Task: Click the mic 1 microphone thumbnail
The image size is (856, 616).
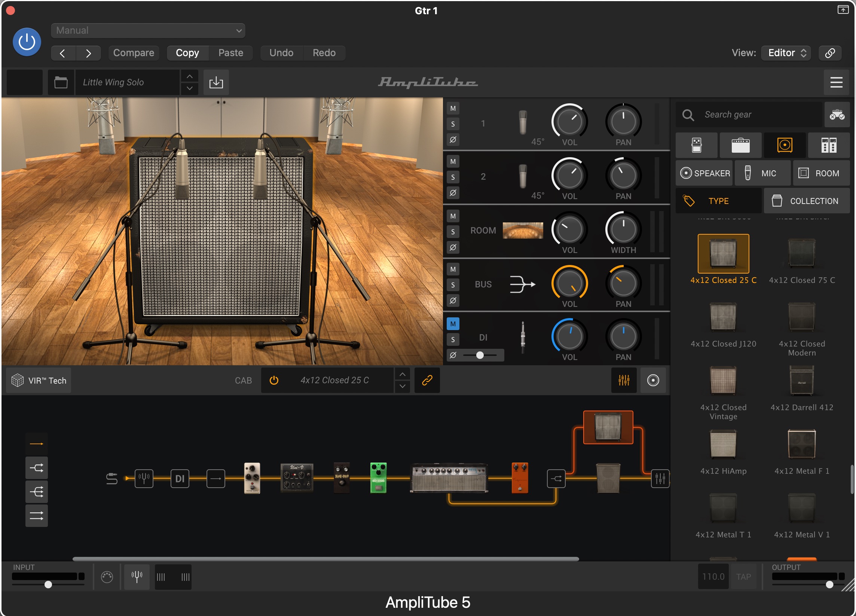Action: [x=523, y=122]
